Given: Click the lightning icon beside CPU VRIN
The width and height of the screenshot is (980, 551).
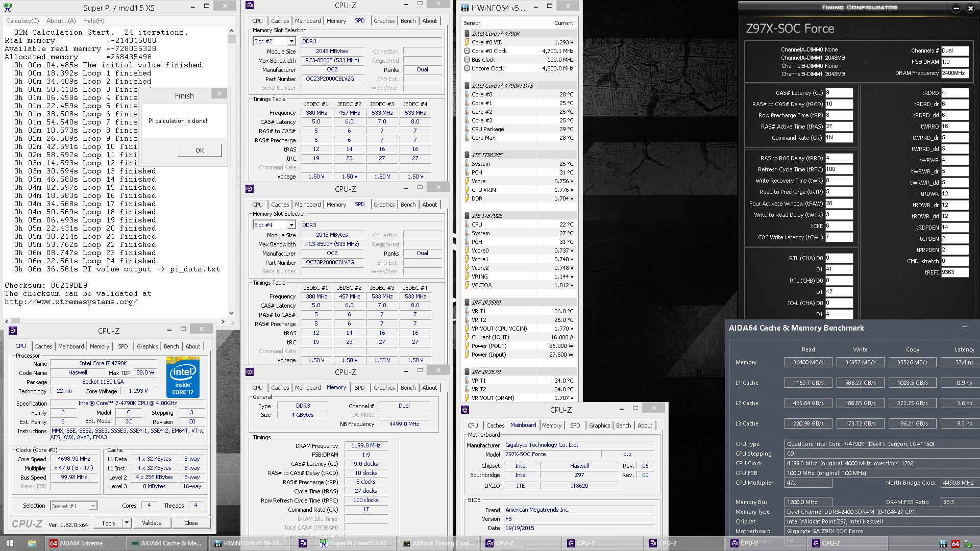Looking at the screenshot, I should click(467, 190).
